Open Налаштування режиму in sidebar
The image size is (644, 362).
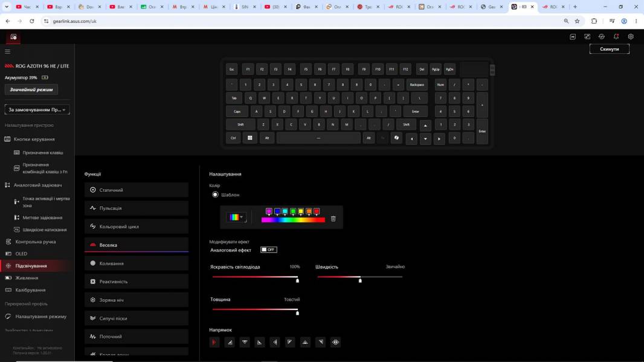[x=40, y=317]
